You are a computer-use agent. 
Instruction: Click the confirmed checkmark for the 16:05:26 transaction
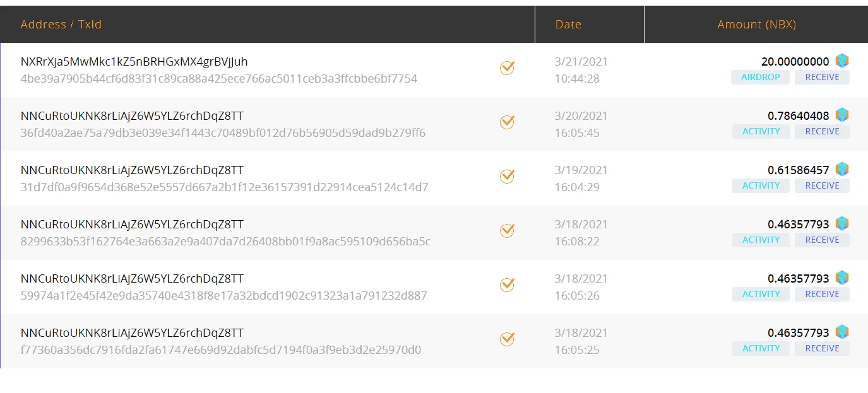[x=507, y=284]
